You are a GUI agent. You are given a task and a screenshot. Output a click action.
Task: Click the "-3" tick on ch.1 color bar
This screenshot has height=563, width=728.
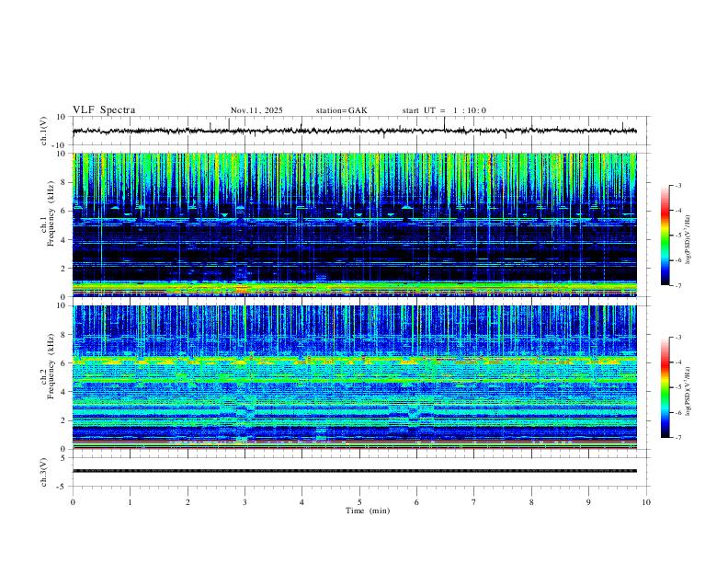click(677, 185)
